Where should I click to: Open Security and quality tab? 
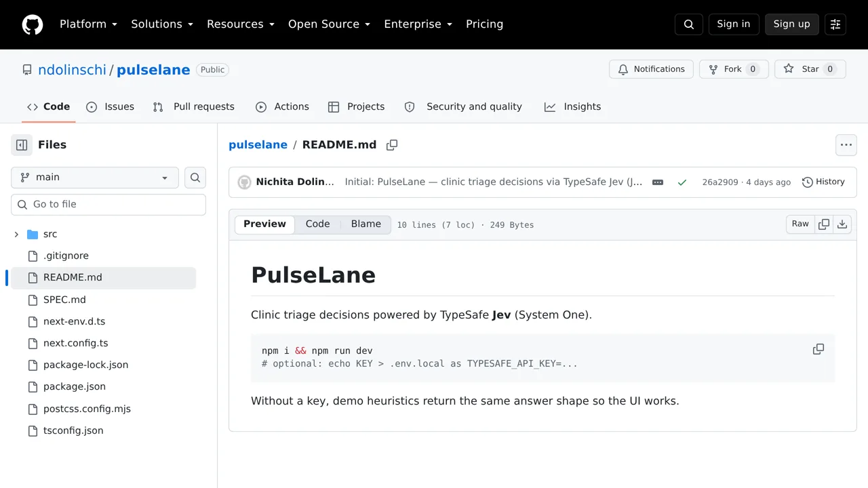point(463,107)
